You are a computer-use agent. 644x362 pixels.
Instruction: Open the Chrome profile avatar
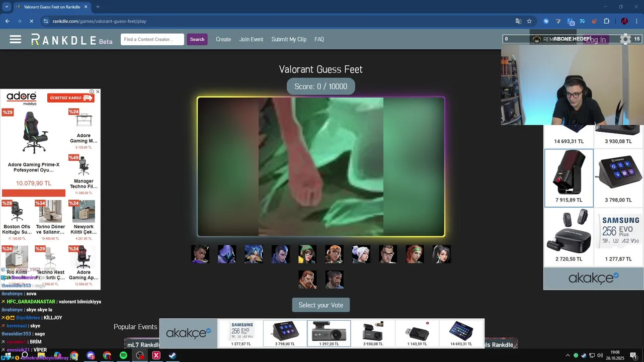(624, 21)
